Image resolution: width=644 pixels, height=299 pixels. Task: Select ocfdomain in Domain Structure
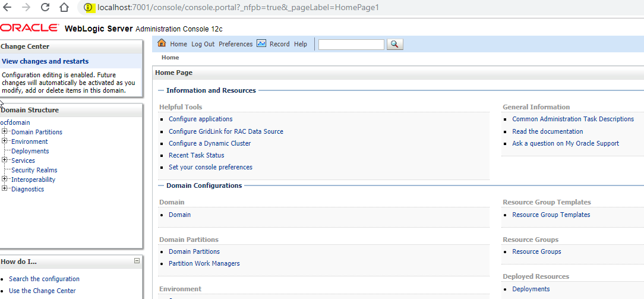click(15, 122)
